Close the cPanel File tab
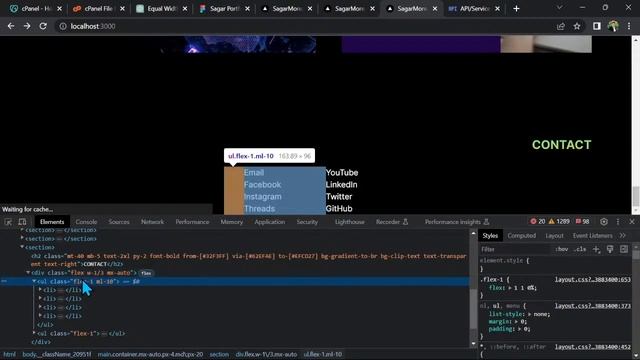 click(122, 9)
